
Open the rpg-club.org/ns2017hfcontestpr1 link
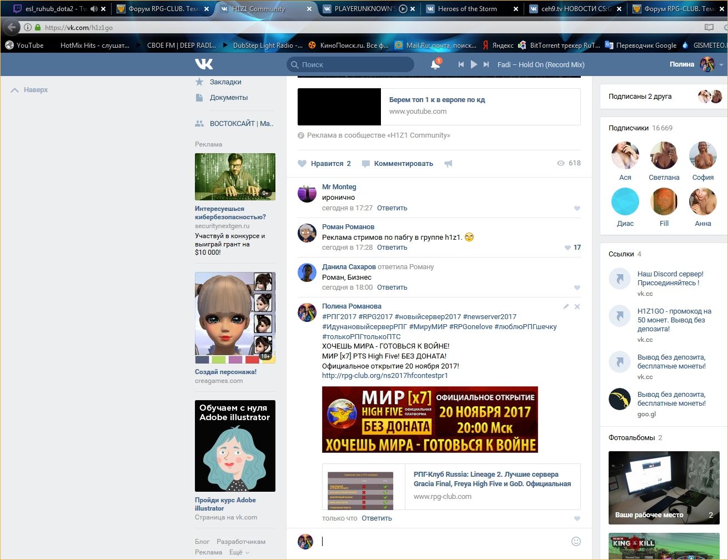coord(385,376)
